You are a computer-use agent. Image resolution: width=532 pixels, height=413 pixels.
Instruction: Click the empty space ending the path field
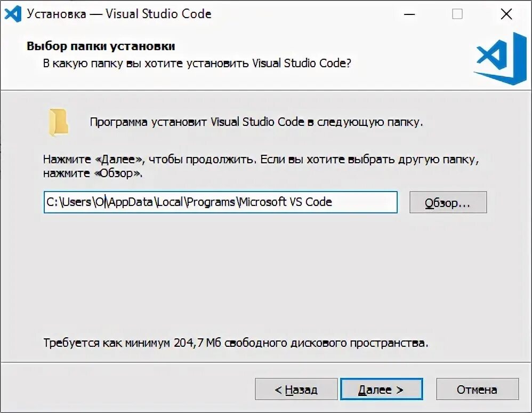click(368, 202)
